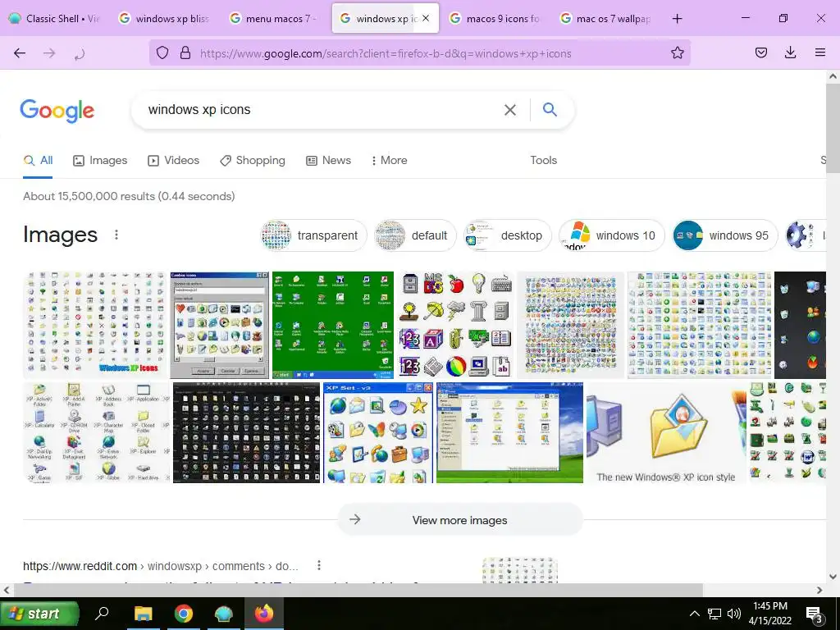840x630 pixels.
Task: Go back to the previous page
Action: coord(20,53)
